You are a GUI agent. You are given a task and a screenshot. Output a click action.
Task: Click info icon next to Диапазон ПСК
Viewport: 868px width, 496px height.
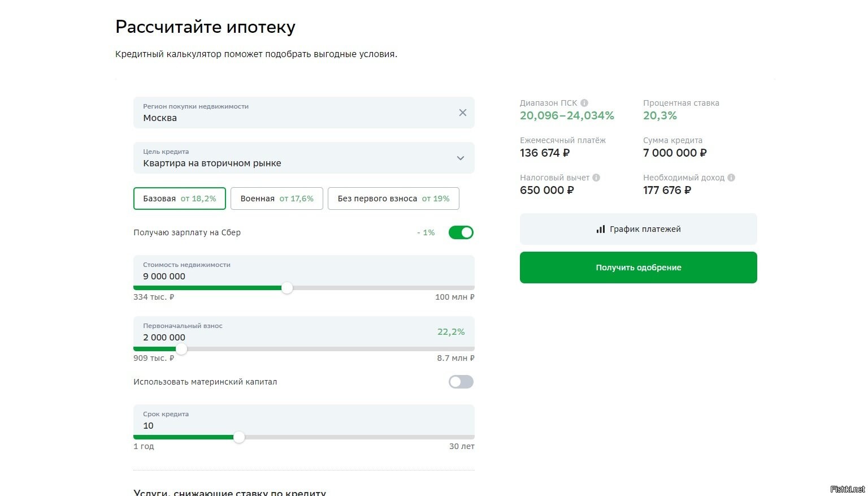[x=584, y=103]
